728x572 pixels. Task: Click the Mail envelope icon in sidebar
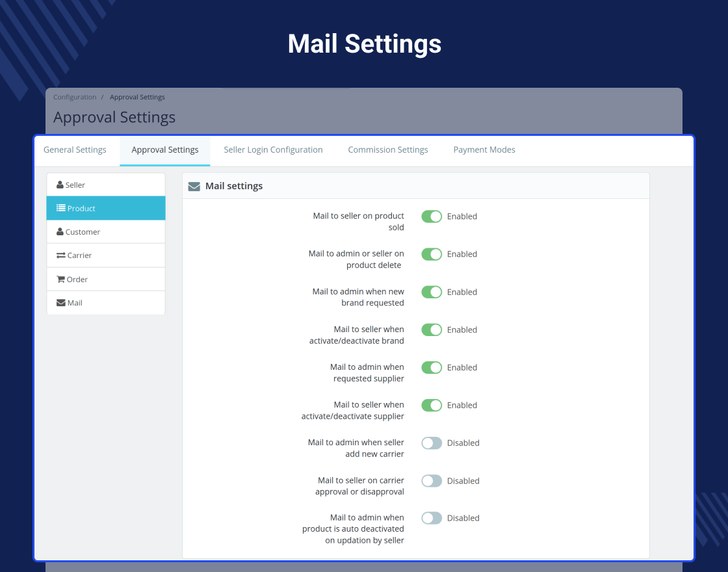pos(61,303)
